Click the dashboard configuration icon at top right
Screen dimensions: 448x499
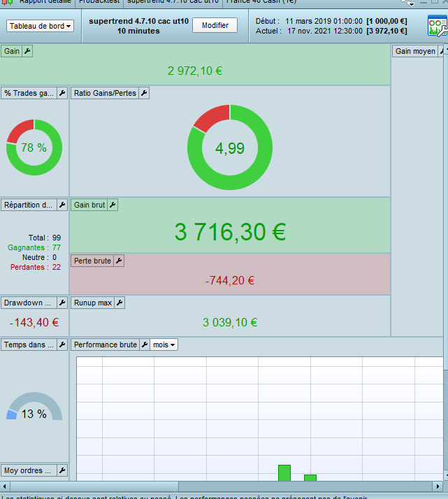click(x=438, y=25)
